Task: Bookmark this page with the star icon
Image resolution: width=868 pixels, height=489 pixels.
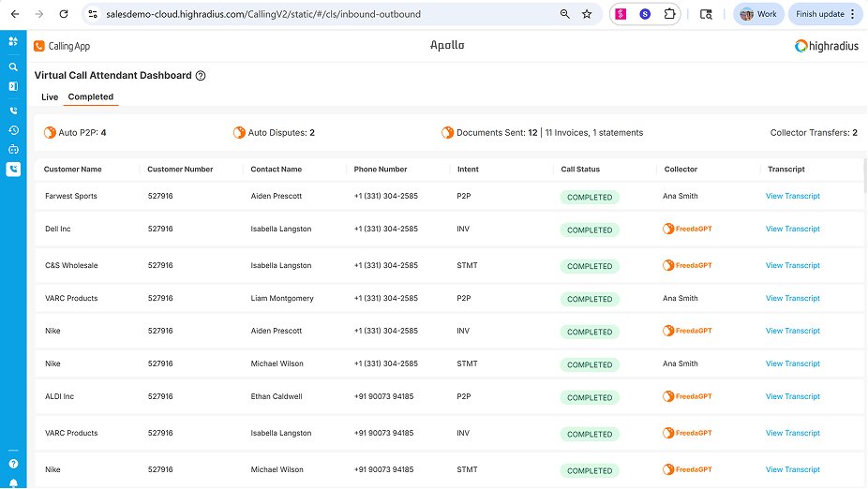Action: click(x=587, y=14)
